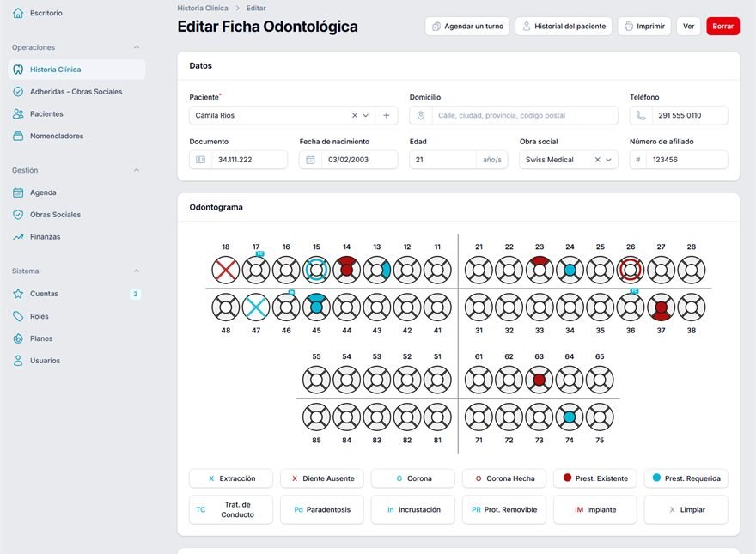The width and height of the screenshot is (756, 554).
Task: Click tooth 14 in the odontogram
Action: coord(347,270)
